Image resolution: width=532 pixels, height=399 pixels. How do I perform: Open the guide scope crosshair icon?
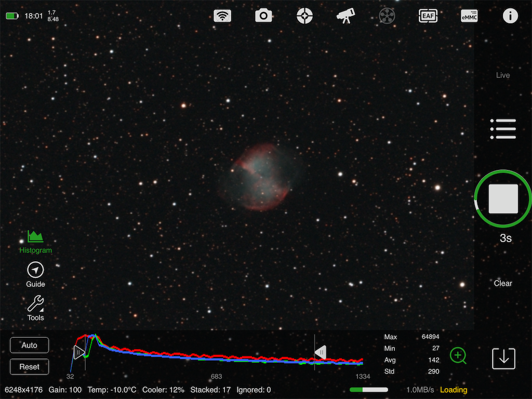tap(304, 16)
